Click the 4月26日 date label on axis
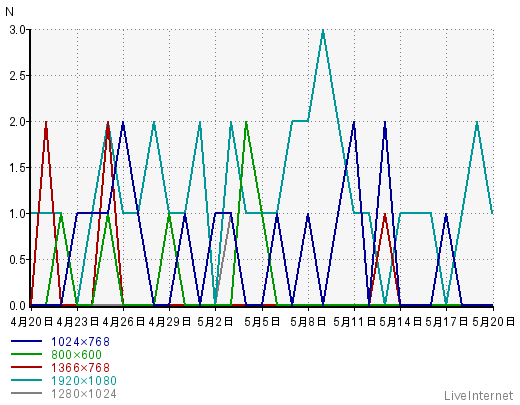This screenshot has width=520, height=405. tap(124, 322)
